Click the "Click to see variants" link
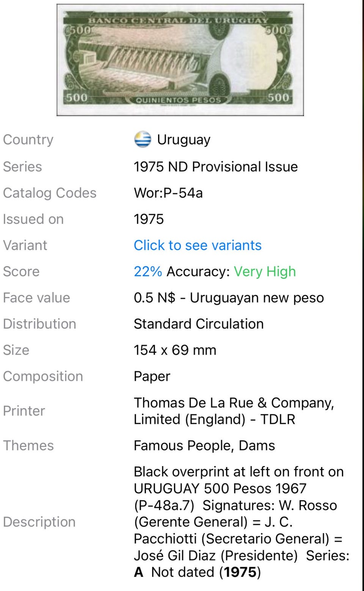The image size is (364, 591). (x=198, y=245)
